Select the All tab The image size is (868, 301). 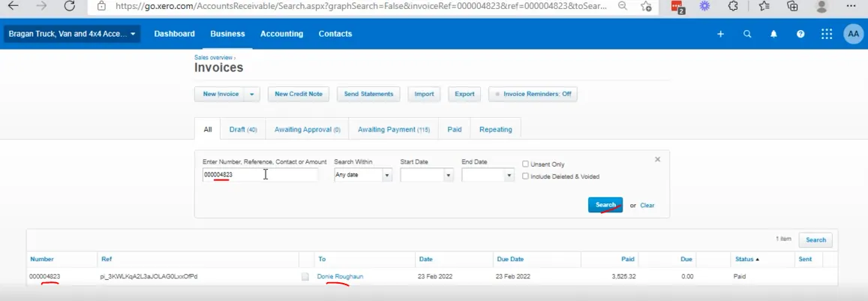click(x=208, y=129)
